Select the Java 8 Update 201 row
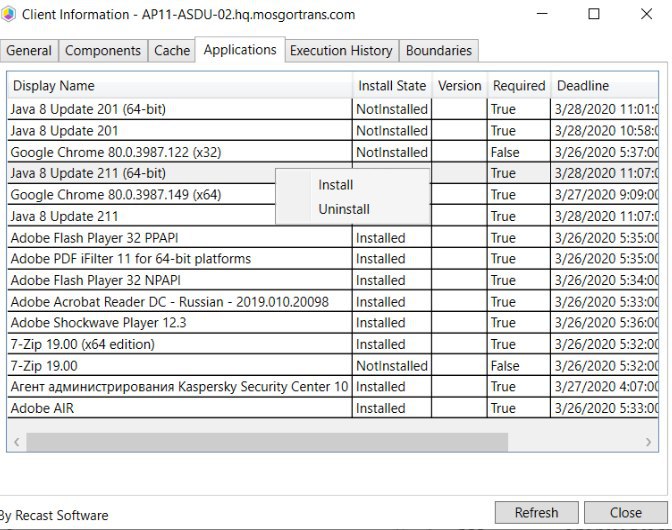 333,131
